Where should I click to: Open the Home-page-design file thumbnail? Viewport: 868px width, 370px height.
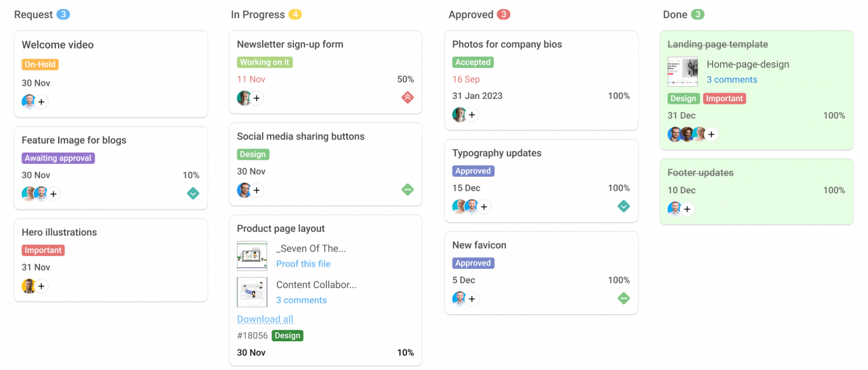683,72
